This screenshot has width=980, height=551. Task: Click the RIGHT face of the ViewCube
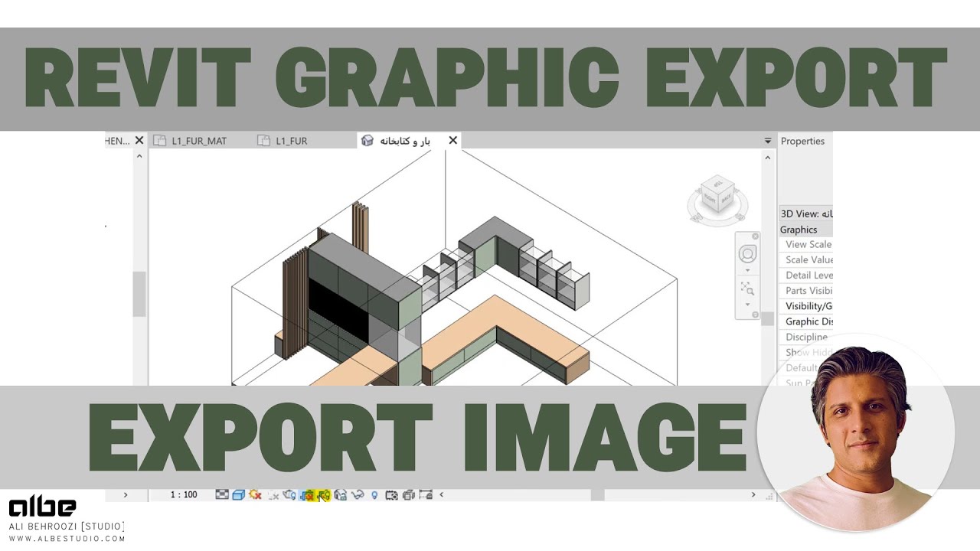coord(711,198)
